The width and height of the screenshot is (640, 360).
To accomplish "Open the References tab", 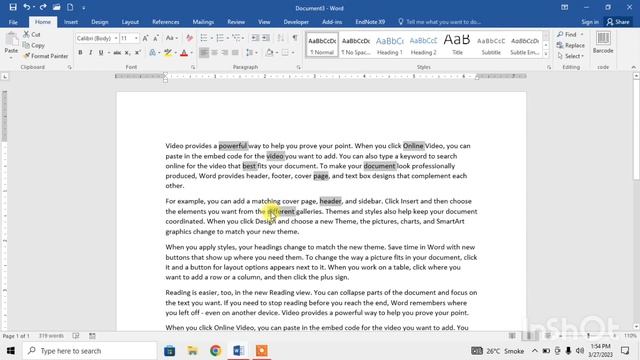I will [x=166, y=22].
